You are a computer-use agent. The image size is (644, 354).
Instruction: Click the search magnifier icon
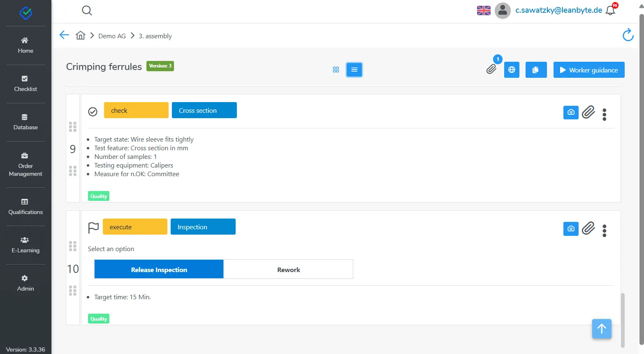click(87, 11)
